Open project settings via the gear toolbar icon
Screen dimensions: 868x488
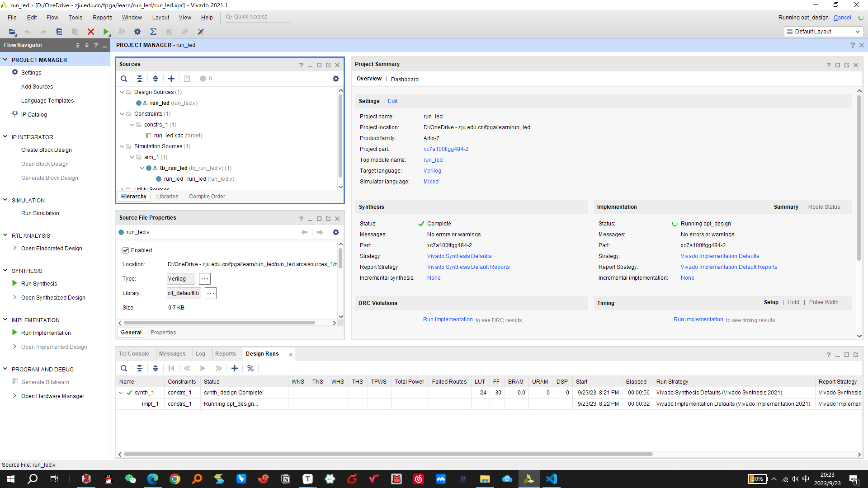pyautogui.click(x=137, y=32)
